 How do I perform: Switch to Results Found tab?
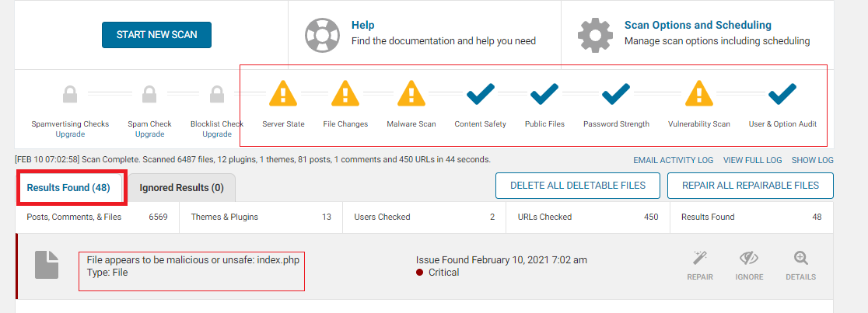[68, 188]
